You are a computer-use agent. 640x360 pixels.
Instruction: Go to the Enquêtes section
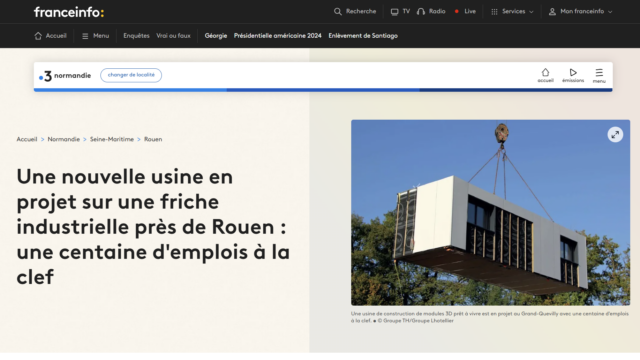point(136,36)
